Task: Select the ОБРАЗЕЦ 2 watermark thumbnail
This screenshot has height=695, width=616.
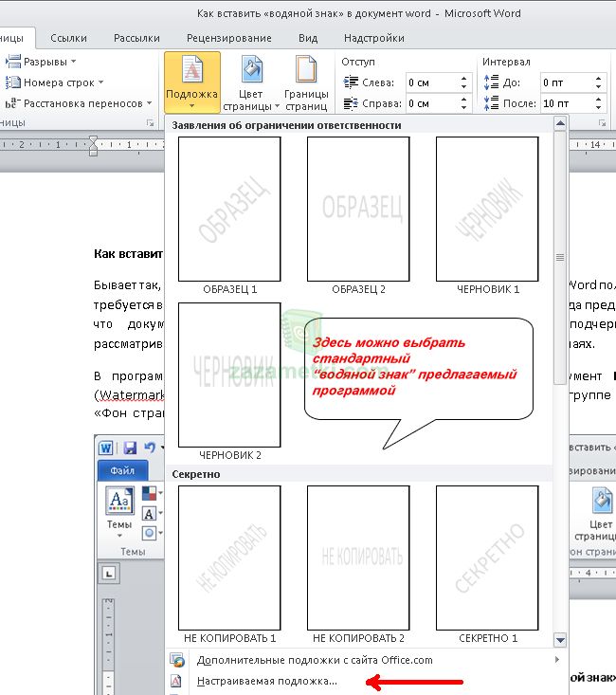Action: pos(358,209)
